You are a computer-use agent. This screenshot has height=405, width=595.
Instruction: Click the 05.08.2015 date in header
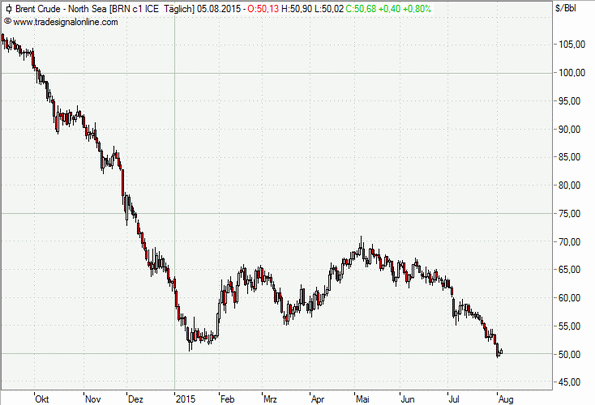point(219,9)
